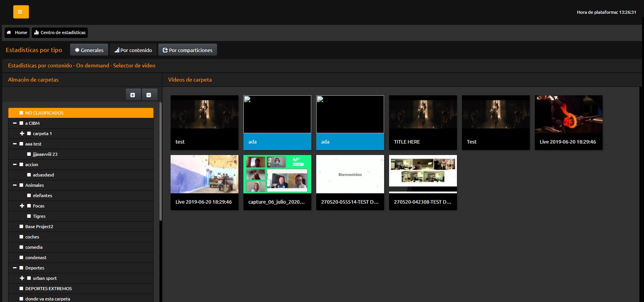Screen dimensions: 644x302
Task: Tick the accion folder checkbox
Action: coord(21,165)
